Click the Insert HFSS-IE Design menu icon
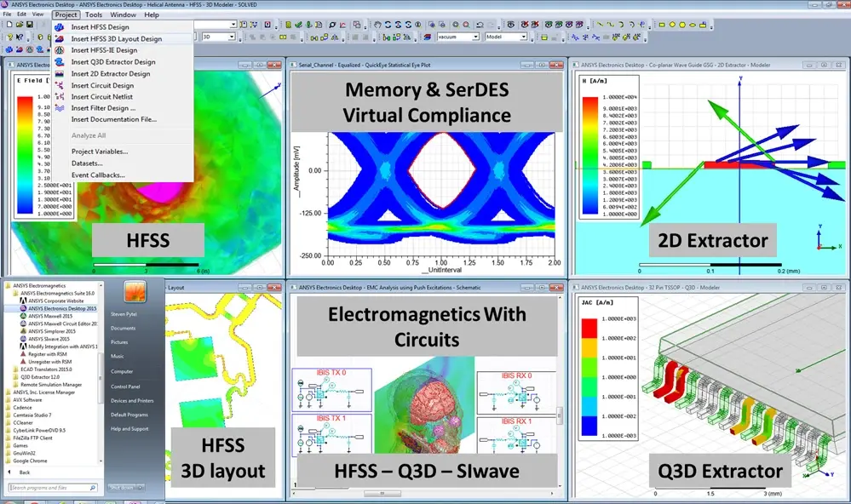The width and height of the screenshot is (851, 504). tap(60, 50)
